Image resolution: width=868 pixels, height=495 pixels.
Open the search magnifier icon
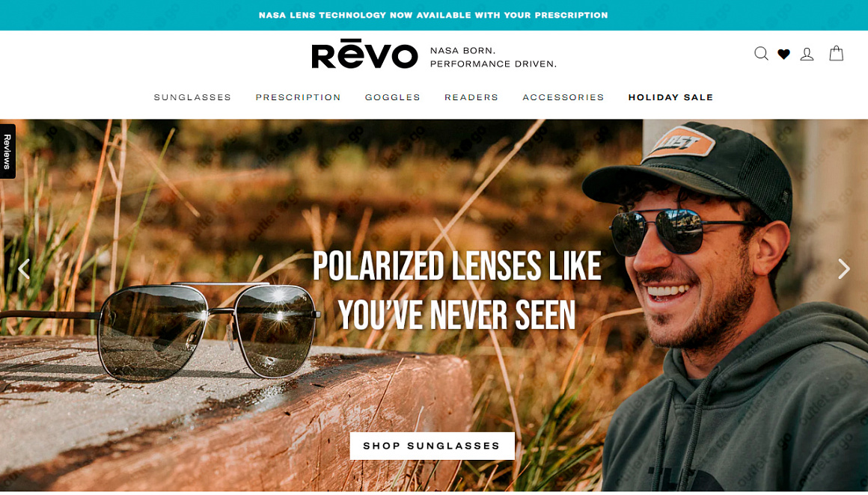click(761, 54)
